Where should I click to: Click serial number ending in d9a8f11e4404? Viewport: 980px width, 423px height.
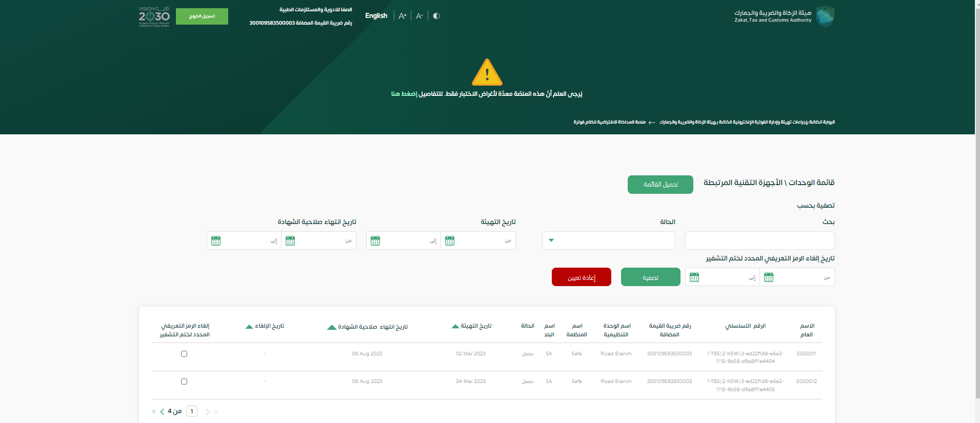(745, 357)
